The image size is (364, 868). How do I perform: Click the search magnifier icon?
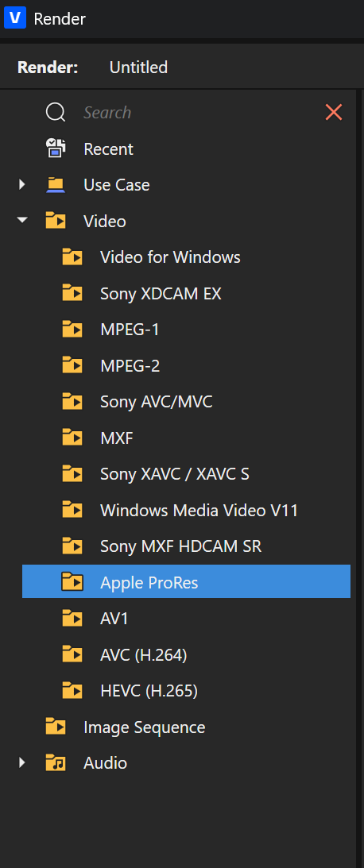[x=56, y=113]
